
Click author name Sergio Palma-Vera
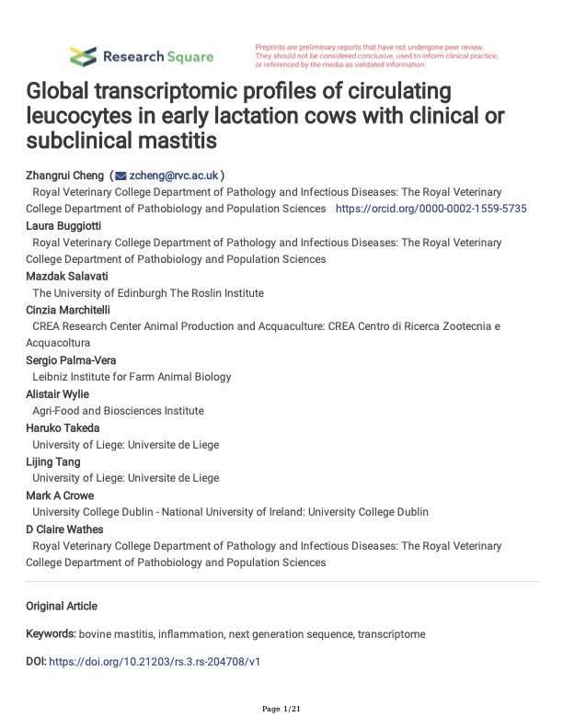pos(71,360)
